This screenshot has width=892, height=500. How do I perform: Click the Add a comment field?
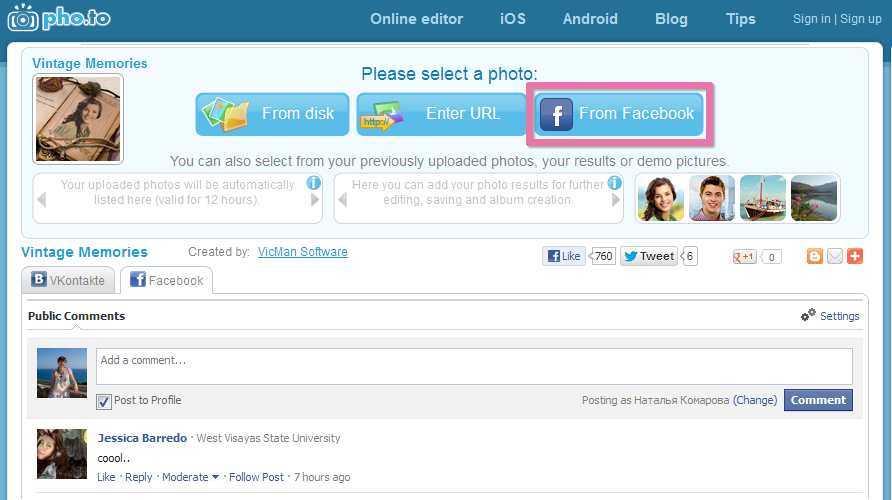pos(474,366)
